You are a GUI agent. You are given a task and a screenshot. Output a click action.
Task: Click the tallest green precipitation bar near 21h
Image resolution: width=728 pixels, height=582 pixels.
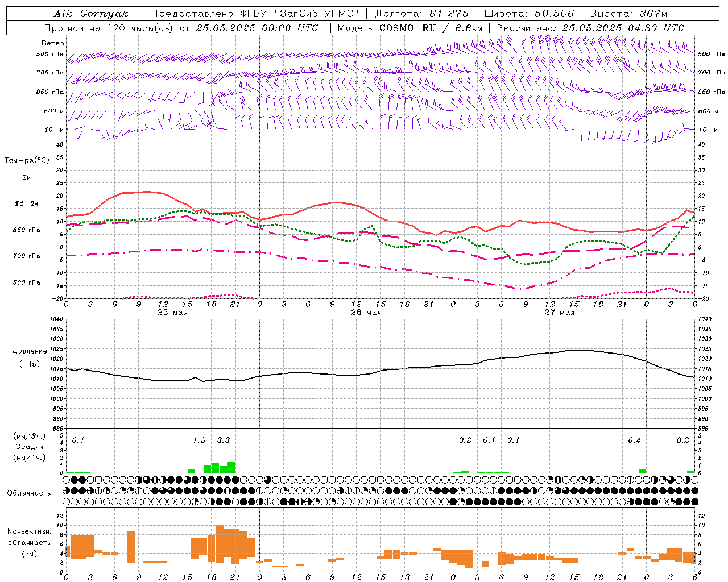click(x=231, y=467)
